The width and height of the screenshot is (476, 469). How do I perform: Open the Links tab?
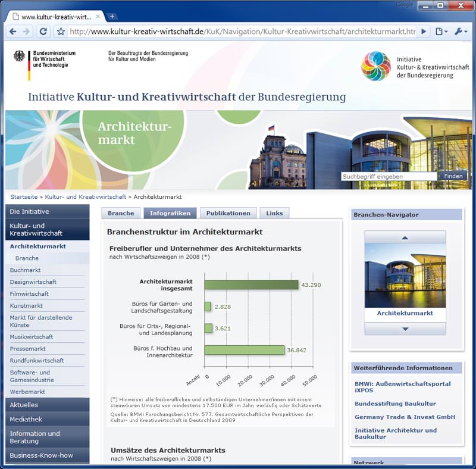(x=274, y=213)
